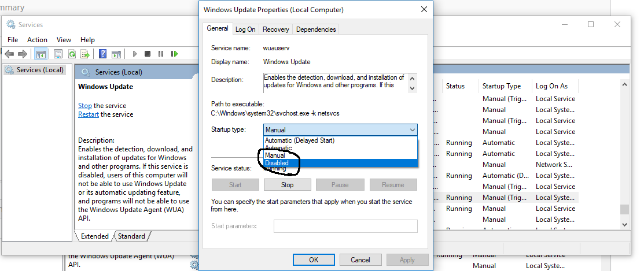Click the greyed Start button
Image resolution: width=644 pixels, height=271 pixels.
click(235, 185)
